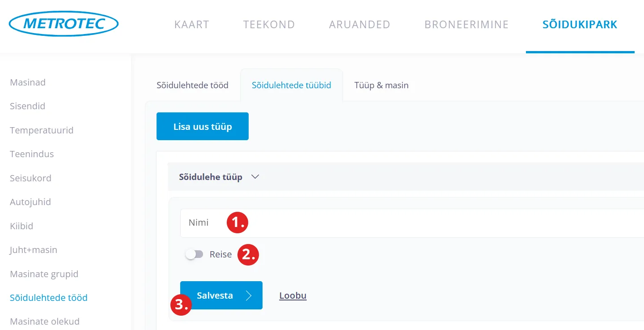The image size is (644, 330).
Task: Go to Teekond section
Action: pyautogui.click(x=269, y=25)
